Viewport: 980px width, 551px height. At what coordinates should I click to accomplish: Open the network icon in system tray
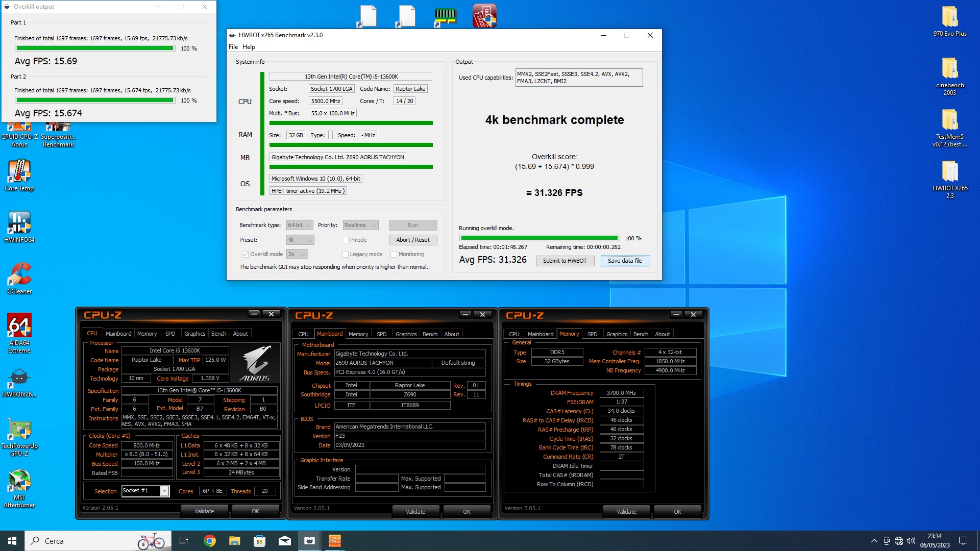pyautogui.click(x=899, y=541)
